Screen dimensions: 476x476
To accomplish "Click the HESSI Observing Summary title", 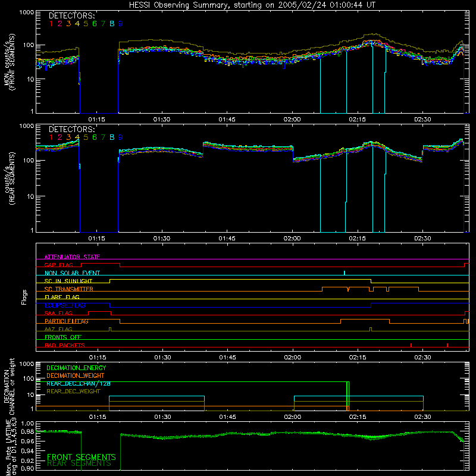I will pyautogui.click(x=252, y=5).
